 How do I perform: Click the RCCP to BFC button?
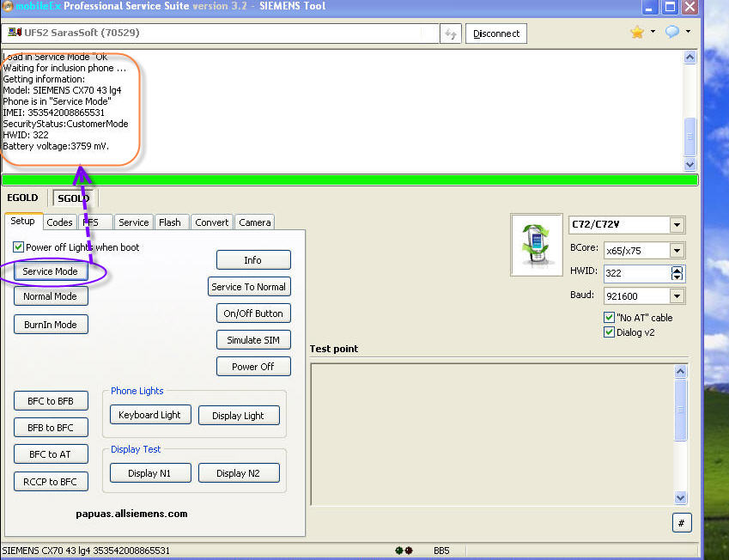(51, 482)
